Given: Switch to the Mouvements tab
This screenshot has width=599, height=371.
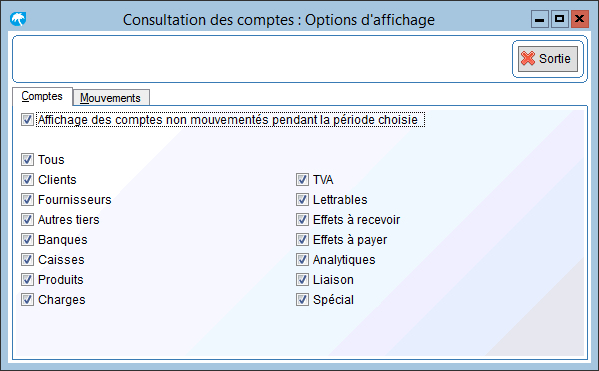Looking at the screenshot, I should point(110,98).
